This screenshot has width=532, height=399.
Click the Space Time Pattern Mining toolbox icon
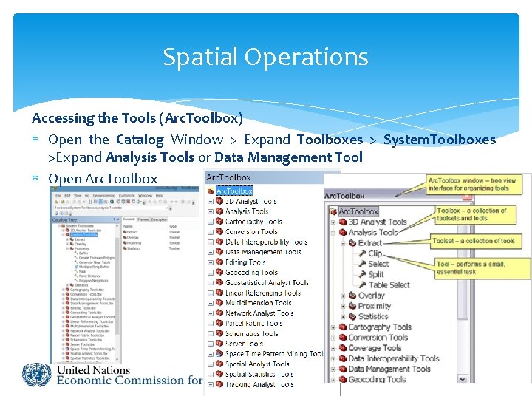tap(219, 353)
